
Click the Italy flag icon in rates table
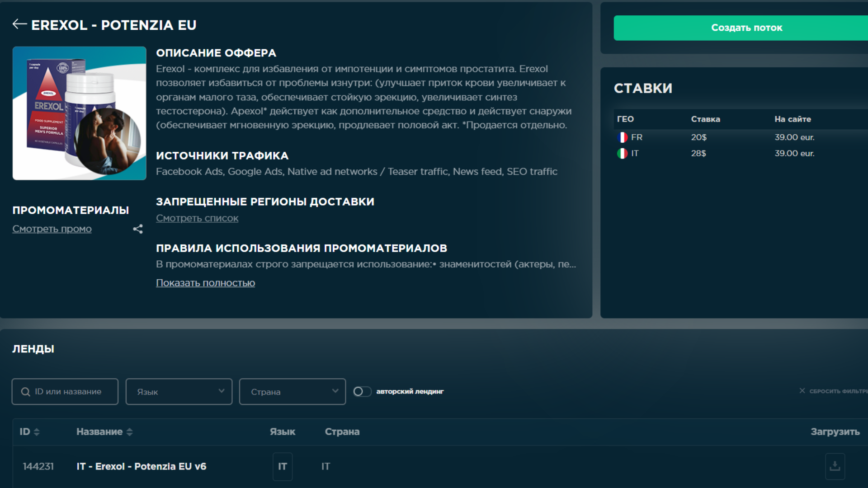pos(623,154)
